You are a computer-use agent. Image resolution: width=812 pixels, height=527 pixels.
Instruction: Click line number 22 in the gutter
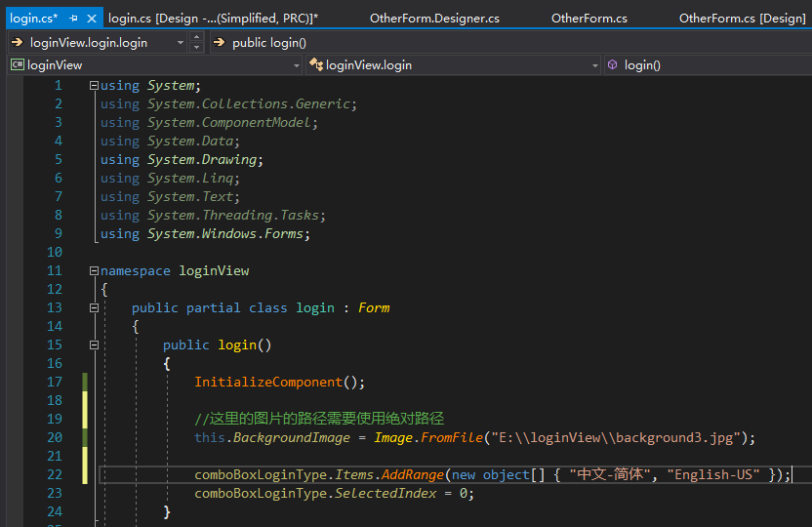click(55, 474)
